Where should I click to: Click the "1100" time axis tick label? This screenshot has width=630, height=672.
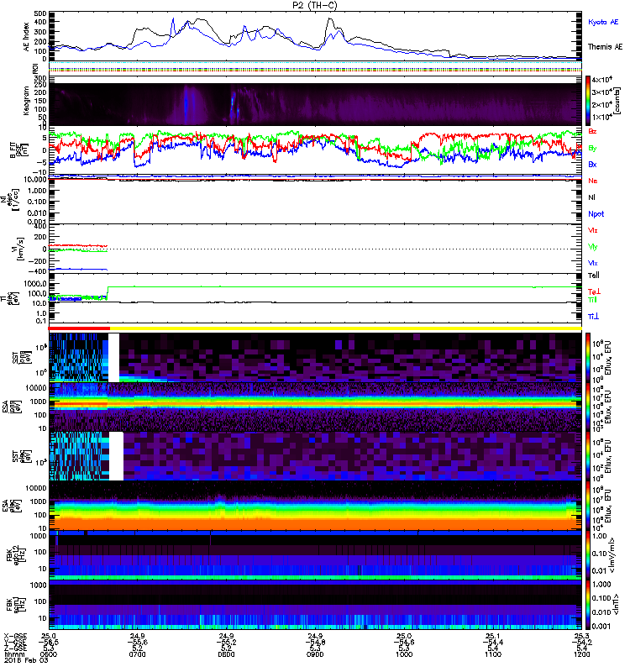tap(493, 654)
